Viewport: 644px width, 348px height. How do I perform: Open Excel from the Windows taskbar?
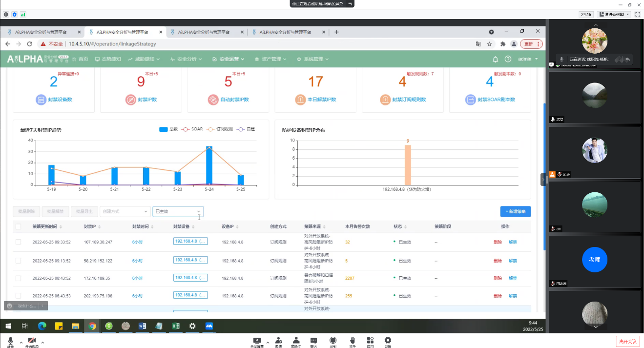click(176, 326)
